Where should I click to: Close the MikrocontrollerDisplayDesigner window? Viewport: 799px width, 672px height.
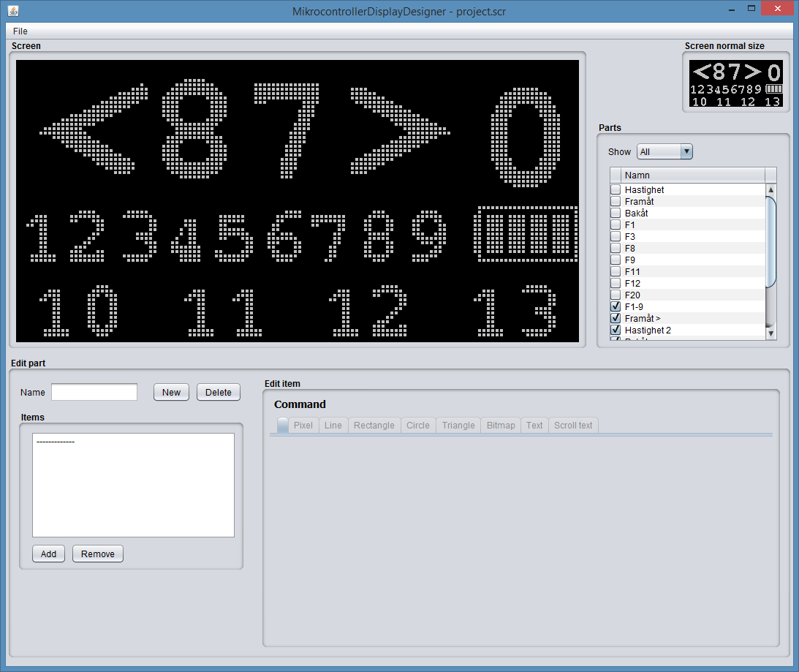[x=778, y=9]
